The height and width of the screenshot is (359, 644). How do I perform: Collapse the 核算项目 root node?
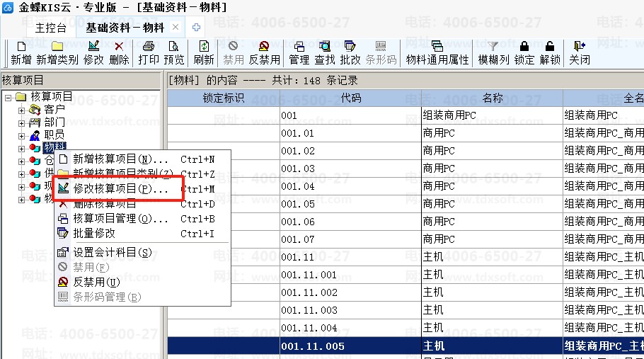pos(8,97)
